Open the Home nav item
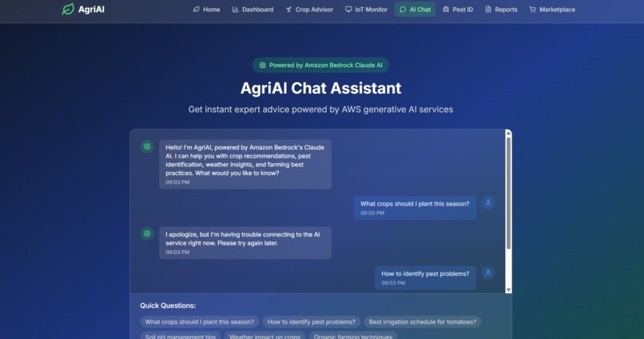 [207, 10]
